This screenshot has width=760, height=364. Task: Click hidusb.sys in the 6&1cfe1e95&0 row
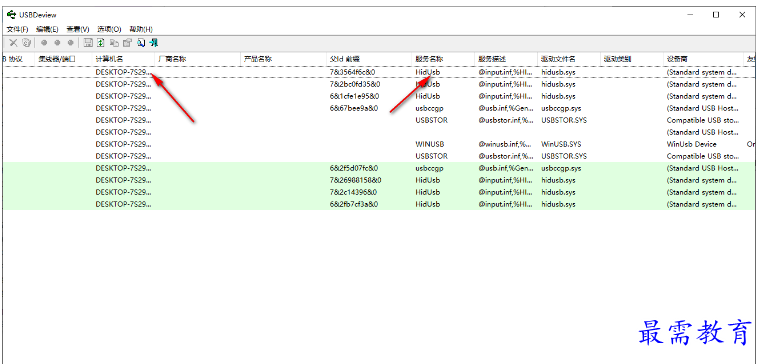tap(558, 96)
